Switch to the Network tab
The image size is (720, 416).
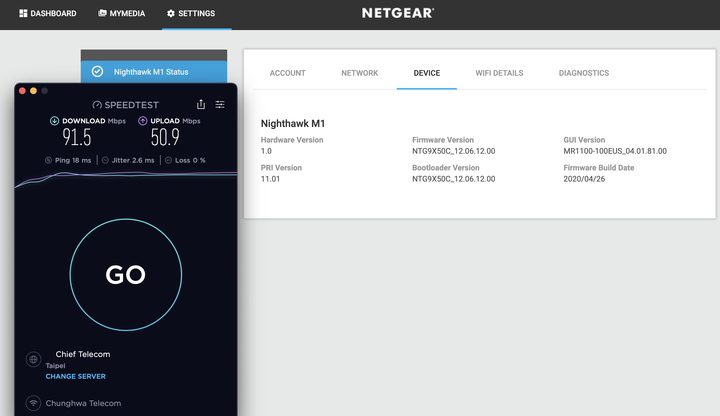360,73
